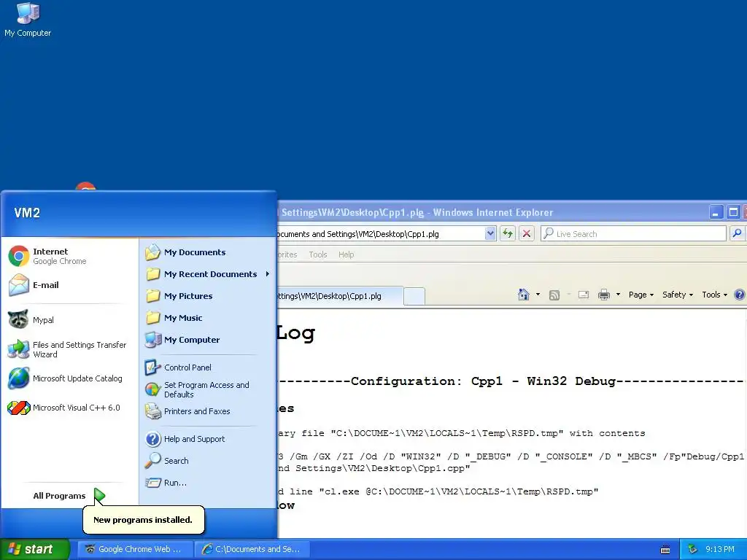This screenshot has height=560, width=747.
Task: Open My Computer desktop icon
Action: coord(28,20)
